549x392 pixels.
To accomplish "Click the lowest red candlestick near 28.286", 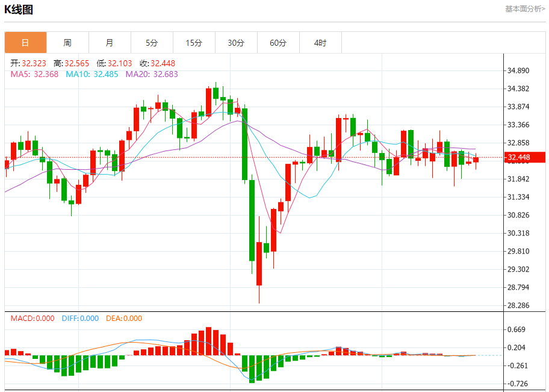I will point(259,263).
